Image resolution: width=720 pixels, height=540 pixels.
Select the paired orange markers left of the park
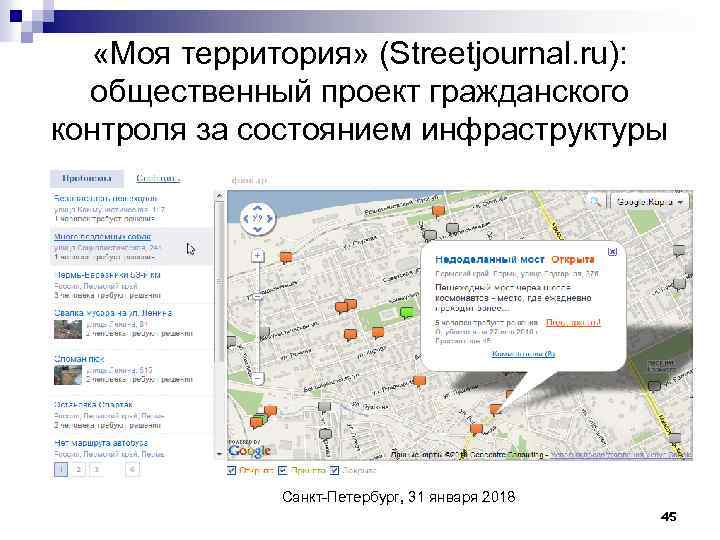pyautogui.click(x=346, y=306)
